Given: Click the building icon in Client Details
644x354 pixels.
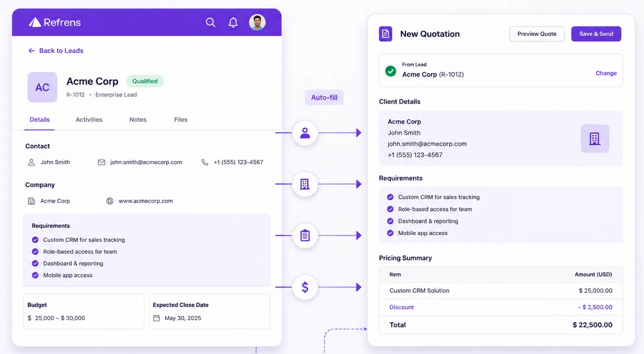Looking at the screenshot, I should (x=595, y=138).
